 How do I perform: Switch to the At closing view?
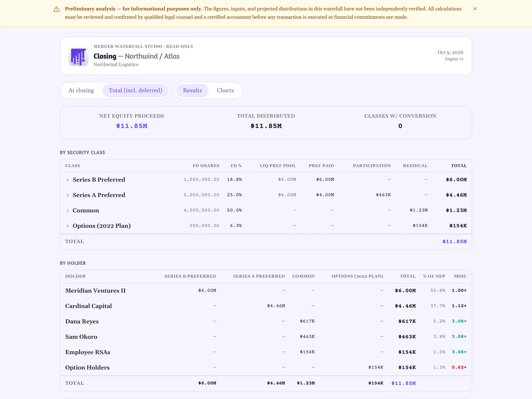pos(81,90)
